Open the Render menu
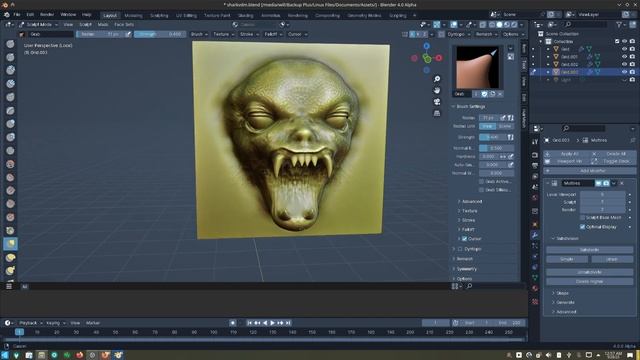Image resolution: width=640 pixels, height=360 pixels. pyautogui.click(x=47, y=15)
